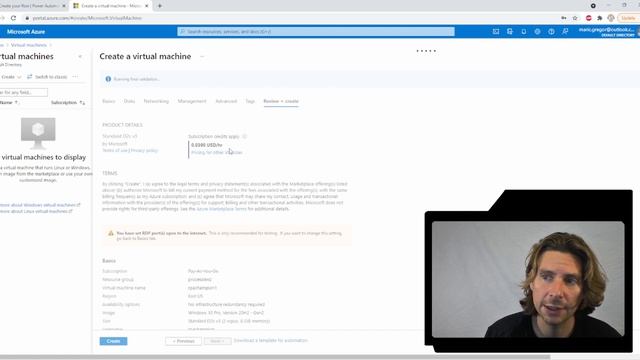Screen dimensions: 640x360
Task: Click the ellipsis next to Create a virtual machine title
Action: (202, 57)
